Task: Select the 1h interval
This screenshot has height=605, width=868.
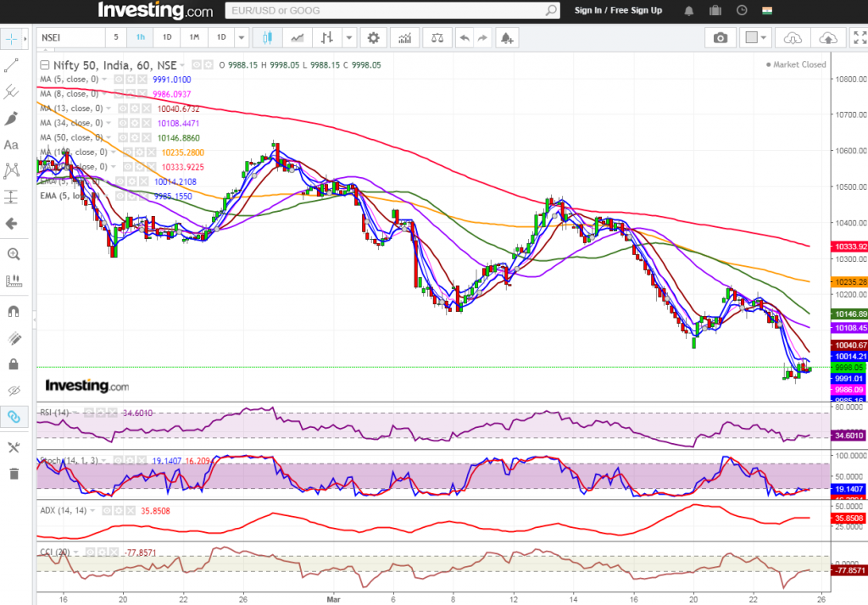Action: (x=141, y=37)
